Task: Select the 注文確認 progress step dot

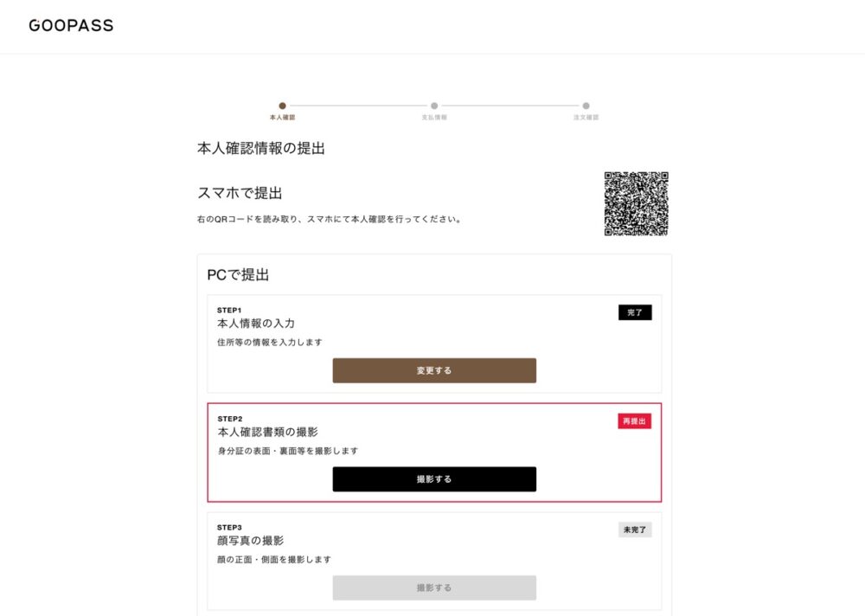Action: point(586,106)
